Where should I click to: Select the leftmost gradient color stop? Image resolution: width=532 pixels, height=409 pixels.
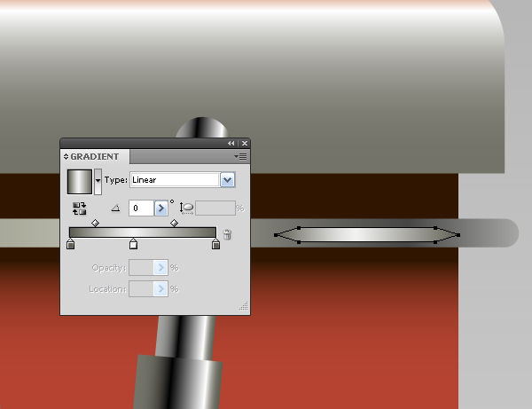(71, 244)
